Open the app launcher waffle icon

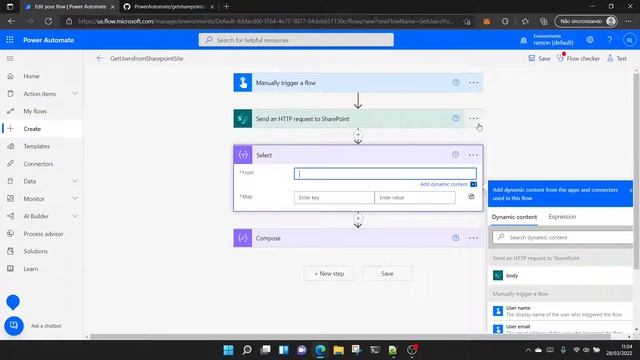10,40
